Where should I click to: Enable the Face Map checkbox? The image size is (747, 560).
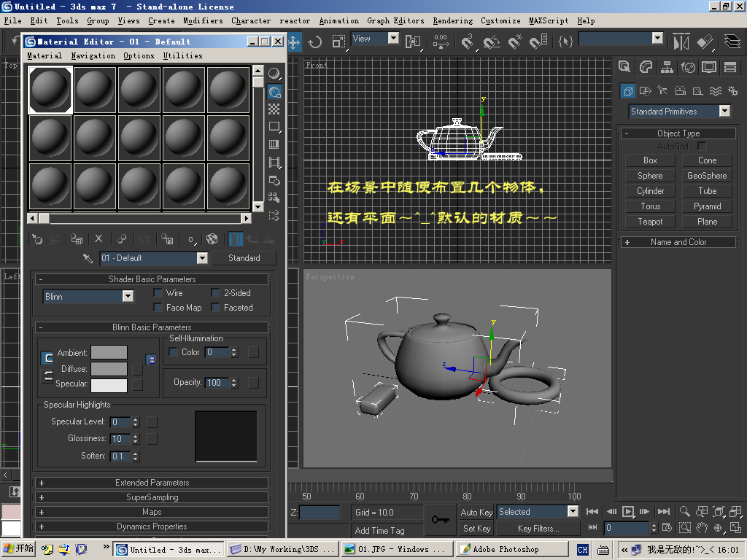coord(158,307)
